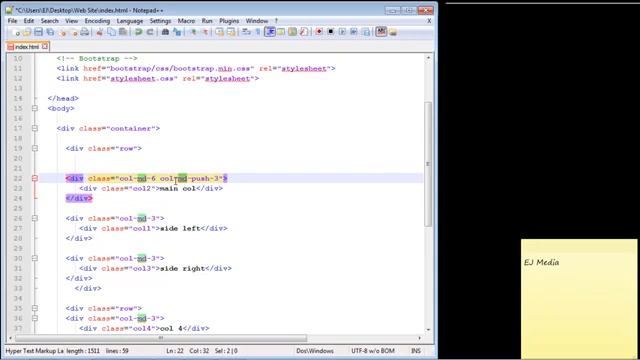Toggle the highlighted indent guide button
Screen dimensions: 640x360
click(270, 32)
